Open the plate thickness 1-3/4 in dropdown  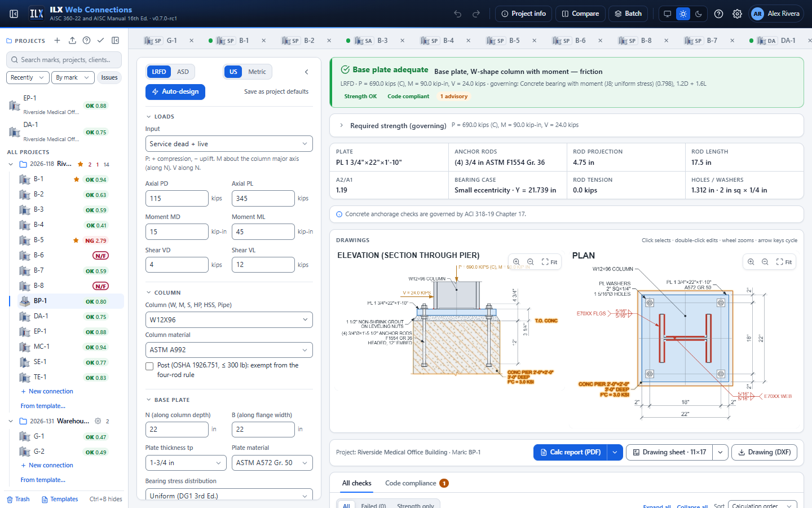186,463
